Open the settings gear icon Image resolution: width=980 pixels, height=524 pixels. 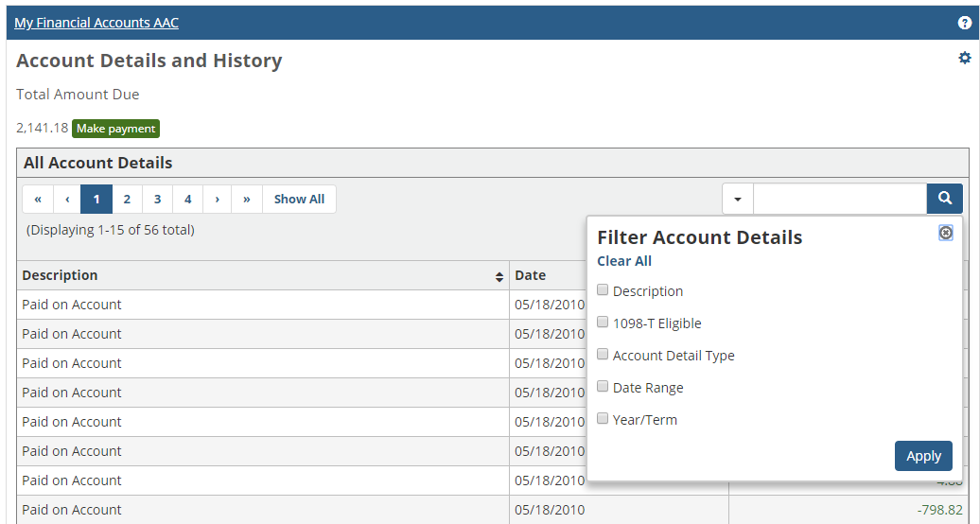pos(964,59)
